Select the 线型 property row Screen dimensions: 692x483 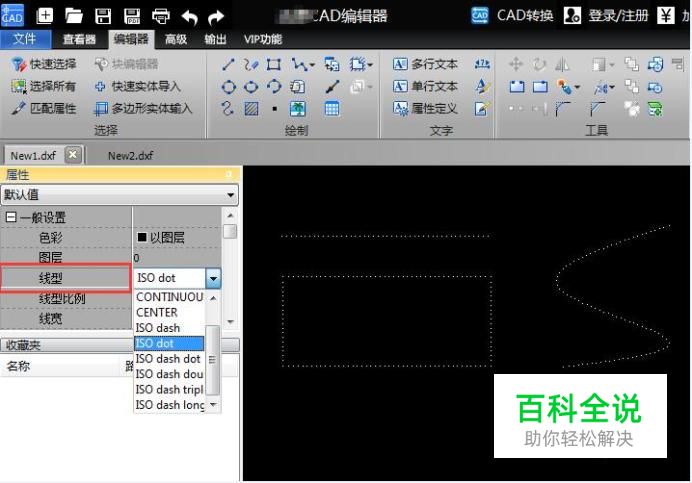66,278
